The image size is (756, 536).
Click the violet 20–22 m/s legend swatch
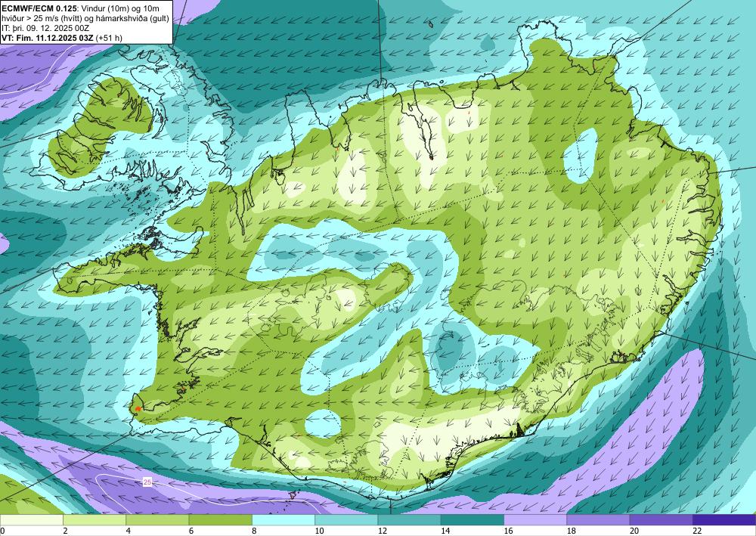pyautogui.click(x=661, y=520)
